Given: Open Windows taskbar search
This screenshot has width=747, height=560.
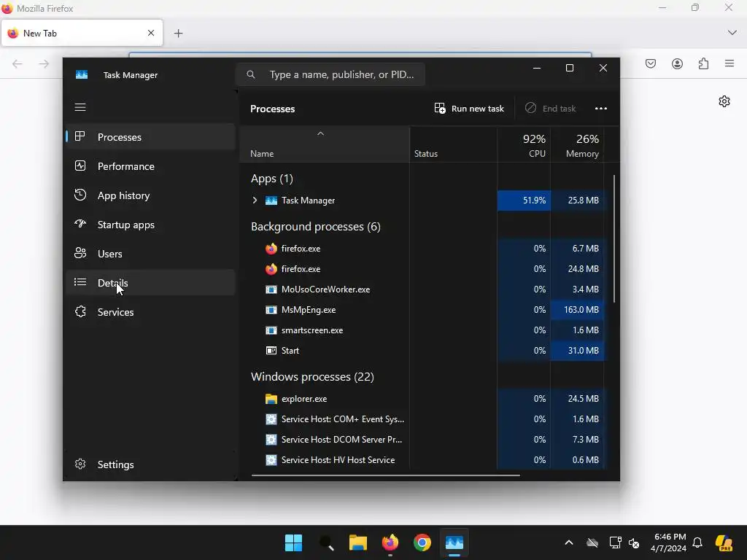Looking at the screenshot, I should (x=326, y=542).
